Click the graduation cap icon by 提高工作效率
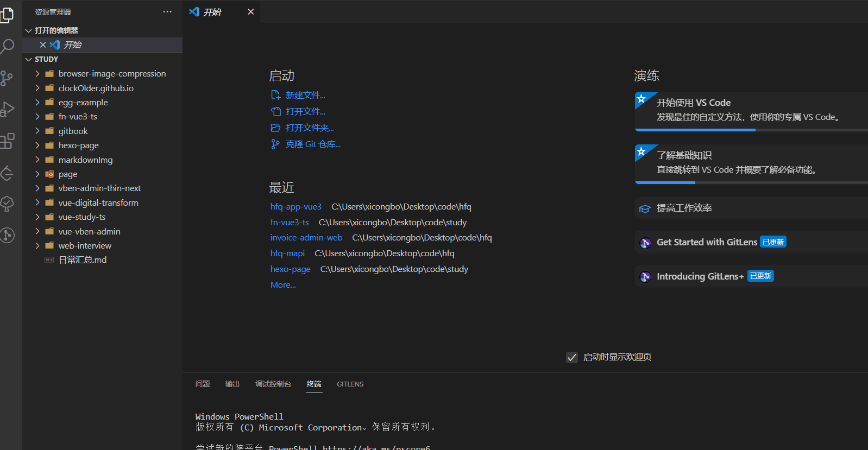The height and width of the screenshot is (450, 868). pos(645,208)
